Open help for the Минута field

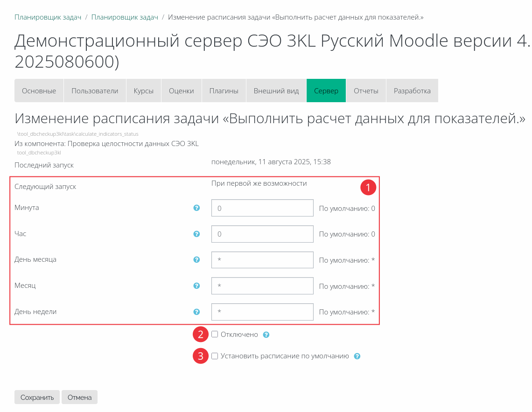196,208
